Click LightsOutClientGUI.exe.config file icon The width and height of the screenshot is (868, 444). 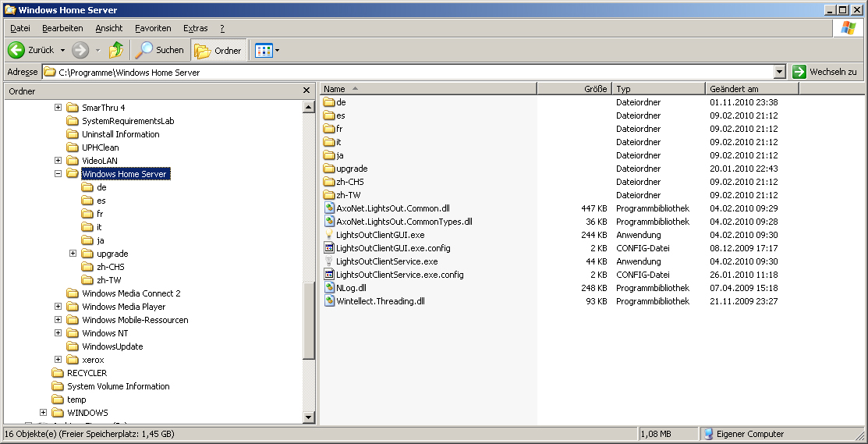(x=329, y=248)
